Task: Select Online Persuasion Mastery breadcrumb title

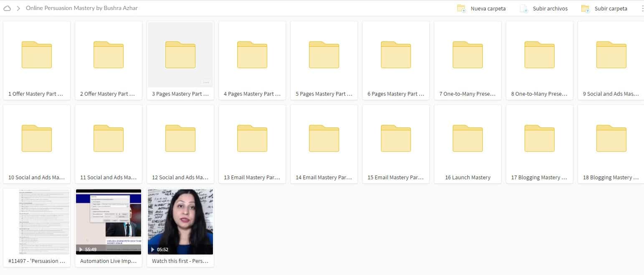Action: click(x=81, y=8)
